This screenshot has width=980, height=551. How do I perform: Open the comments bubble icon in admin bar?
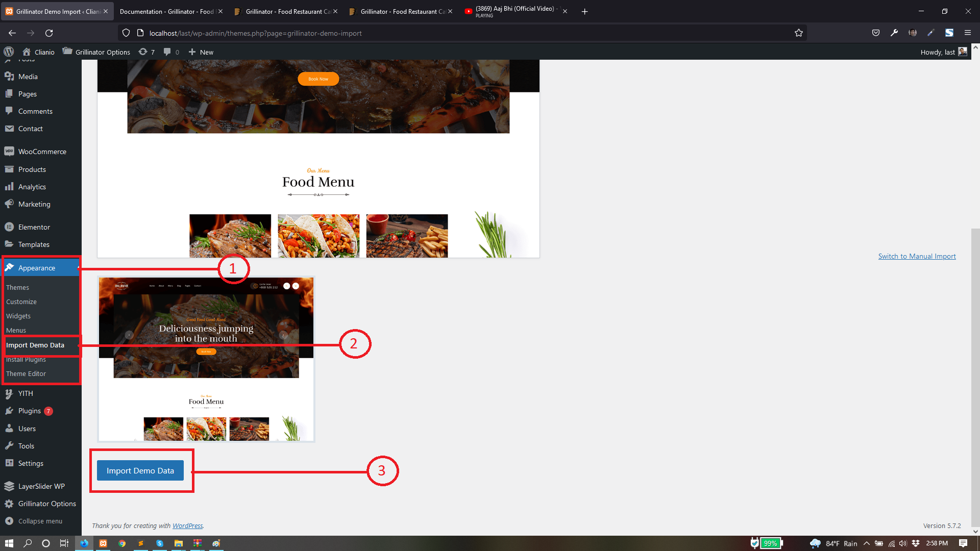(171, 52)
